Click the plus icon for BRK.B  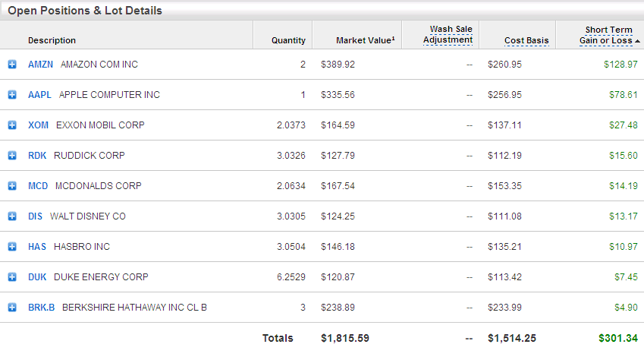[12, 308]
